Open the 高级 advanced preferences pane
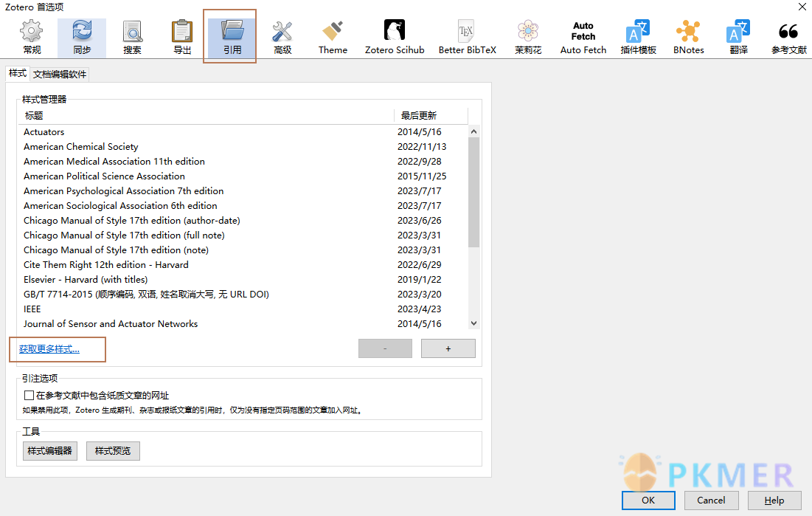 [x=282, y=38]
